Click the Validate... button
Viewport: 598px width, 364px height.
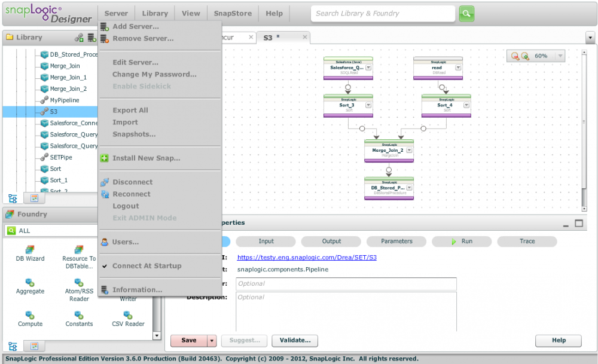pyautogui.click(x=295, y=341)
